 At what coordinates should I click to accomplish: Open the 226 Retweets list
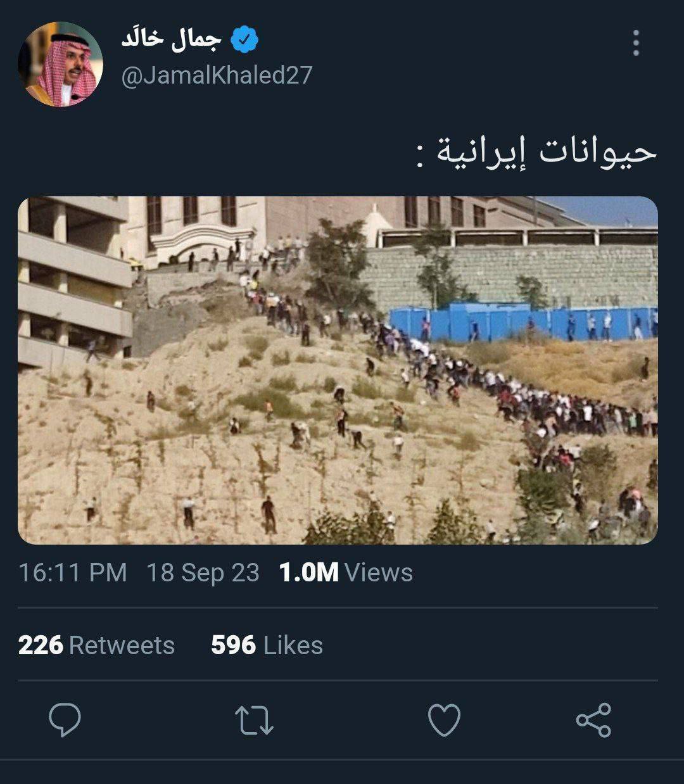point(96,645)
